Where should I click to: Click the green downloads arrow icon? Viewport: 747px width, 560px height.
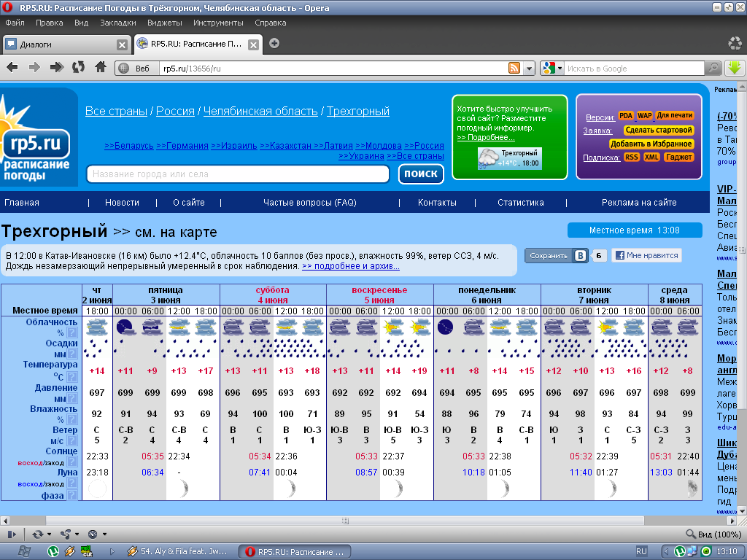735,68
